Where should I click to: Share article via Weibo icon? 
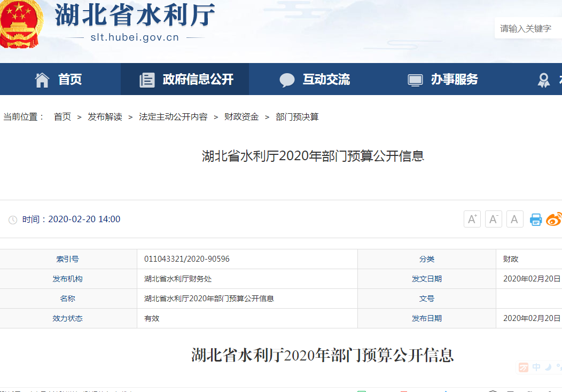[555, 219]
